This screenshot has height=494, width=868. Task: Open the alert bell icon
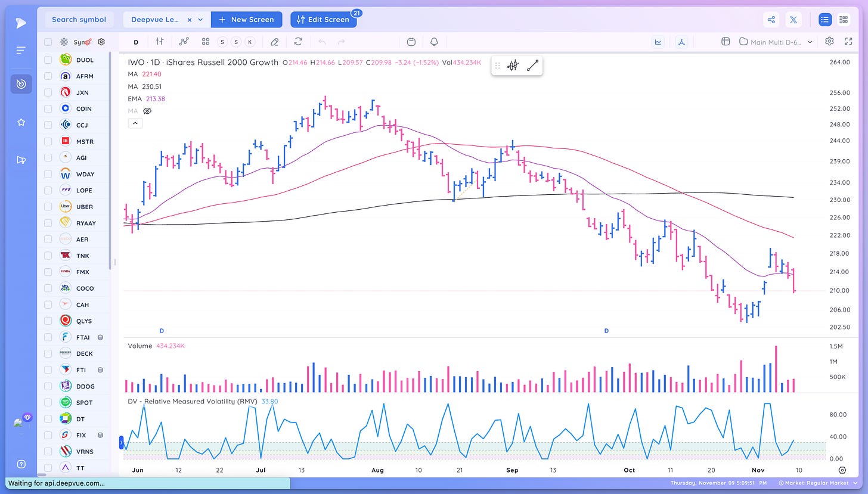(x=434, y=42)
